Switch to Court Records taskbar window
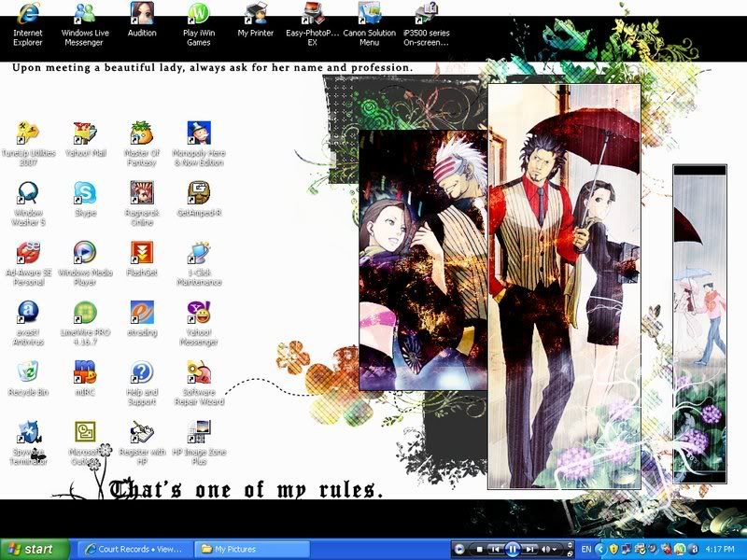747x560 pixels. 134,549
